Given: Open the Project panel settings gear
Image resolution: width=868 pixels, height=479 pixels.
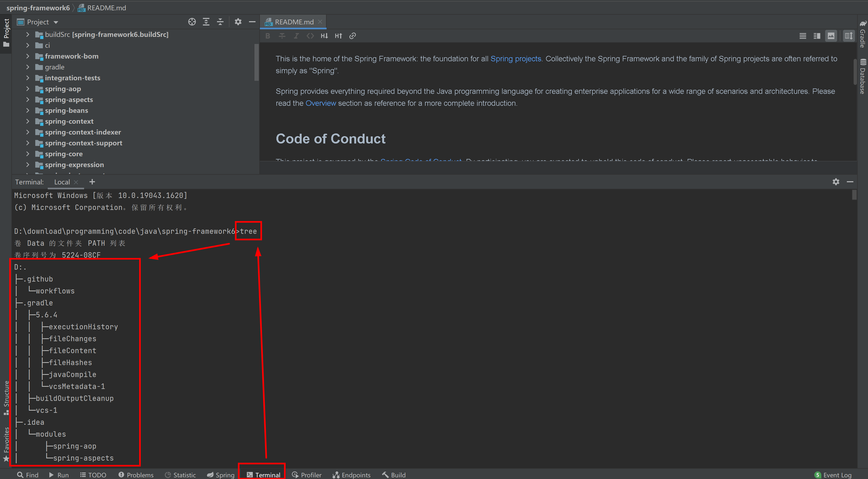Looking at the screenshot, I should (238, 22).
